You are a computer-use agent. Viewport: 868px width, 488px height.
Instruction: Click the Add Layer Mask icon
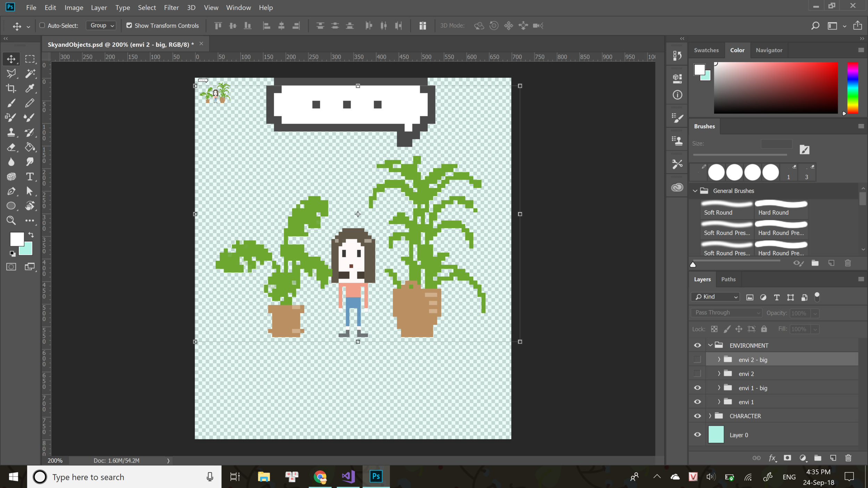(787, 457)
